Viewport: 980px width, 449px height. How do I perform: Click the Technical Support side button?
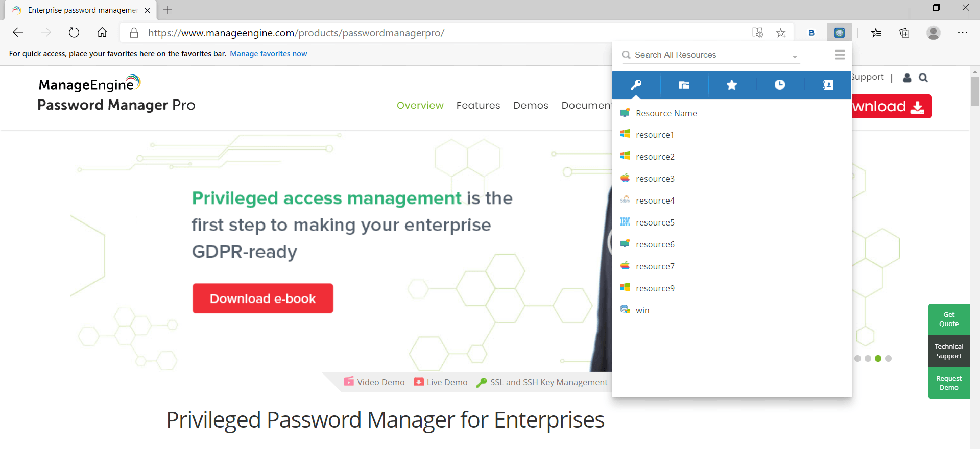[x=949, y=351]
